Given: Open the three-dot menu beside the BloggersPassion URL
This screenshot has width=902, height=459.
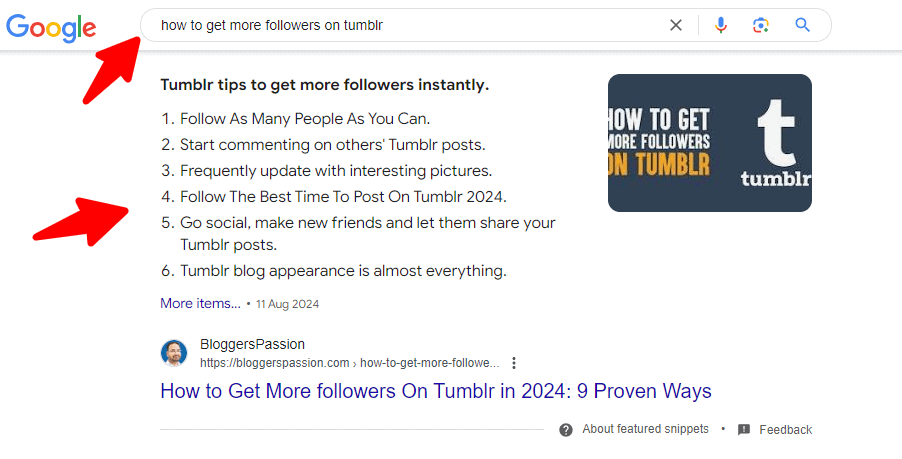Looking at the screenshot, I should [514, 363].
